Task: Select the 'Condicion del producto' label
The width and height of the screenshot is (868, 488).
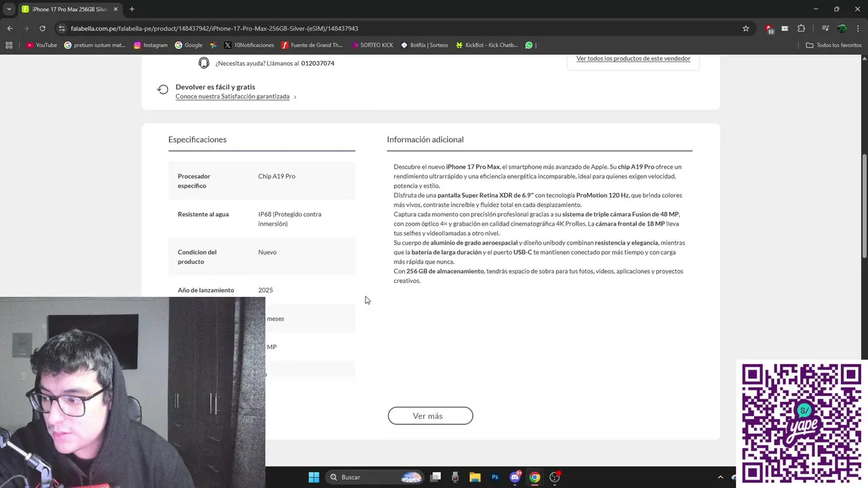Action: coord(197,257)
